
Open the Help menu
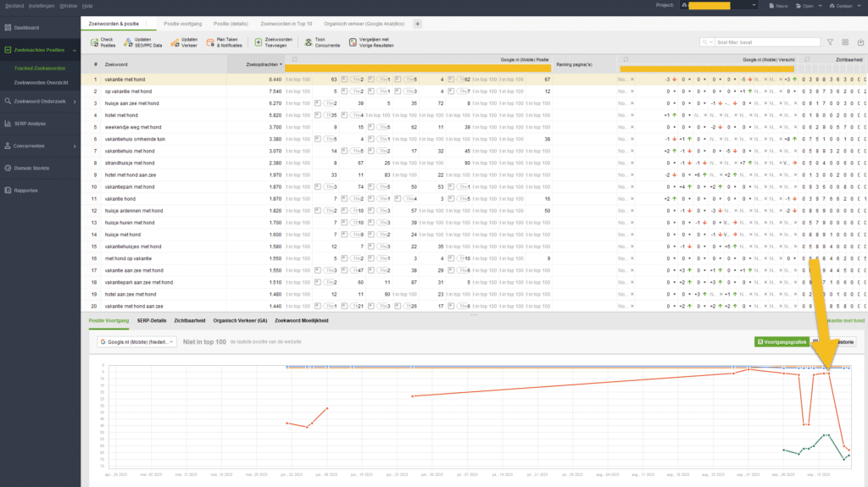pos(87,6)
